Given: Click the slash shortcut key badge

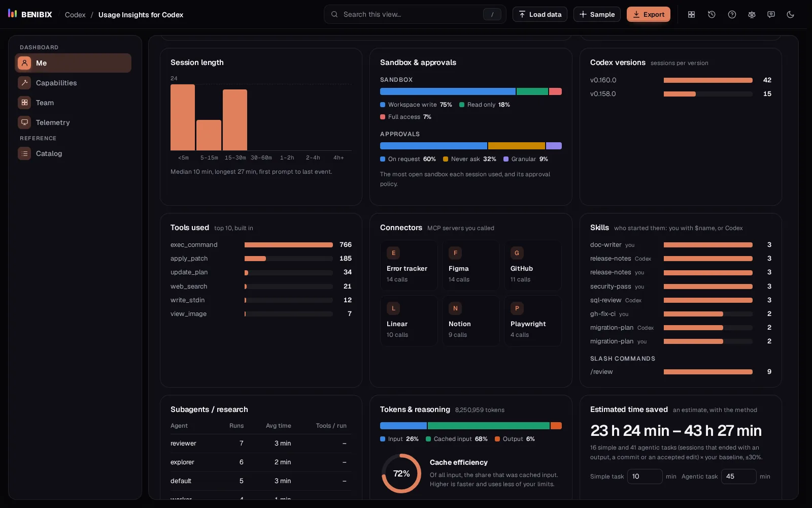Looking at the screenshot, I should coord(492,14).
